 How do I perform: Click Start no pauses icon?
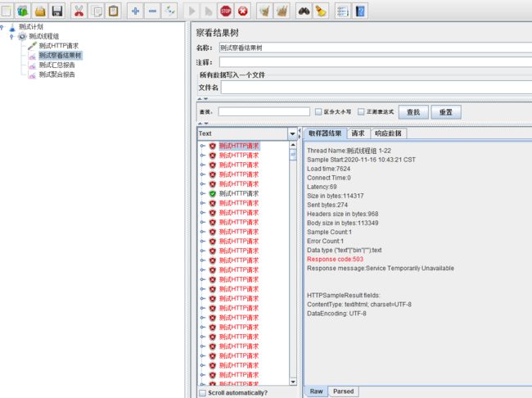tap(208, 11)
